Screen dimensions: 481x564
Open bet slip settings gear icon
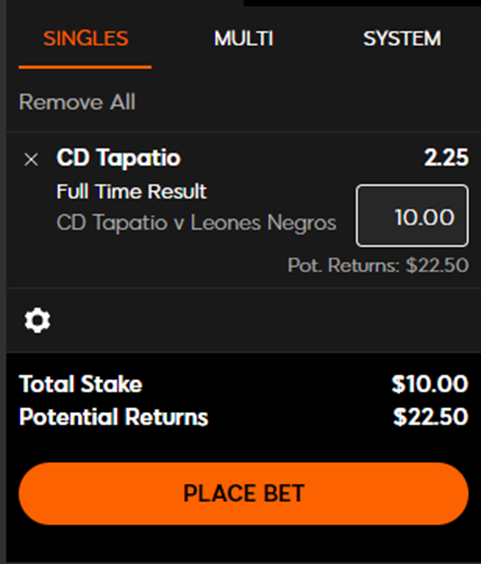click(x=37, y=320)
